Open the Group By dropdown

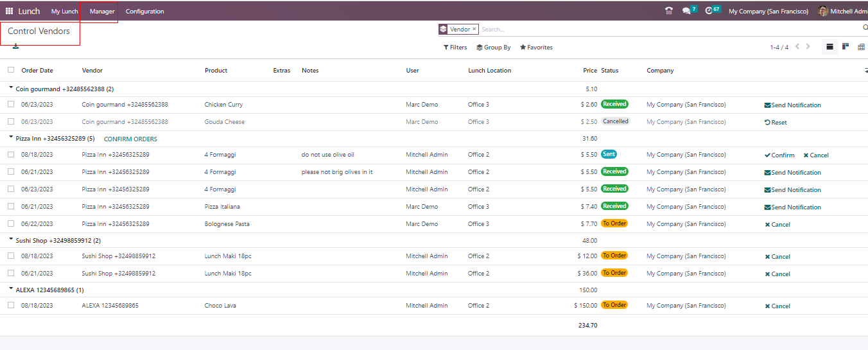(494, 48)
